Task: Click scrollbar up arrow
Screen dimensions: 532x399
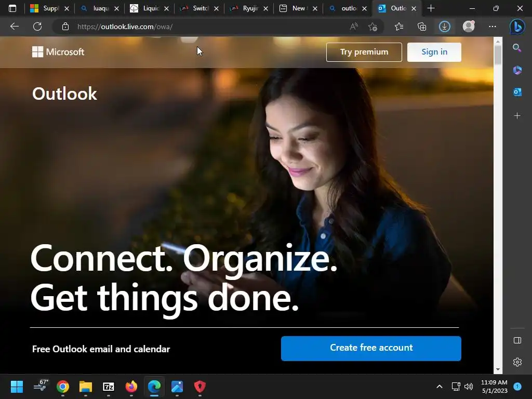Action: point(498,42)
